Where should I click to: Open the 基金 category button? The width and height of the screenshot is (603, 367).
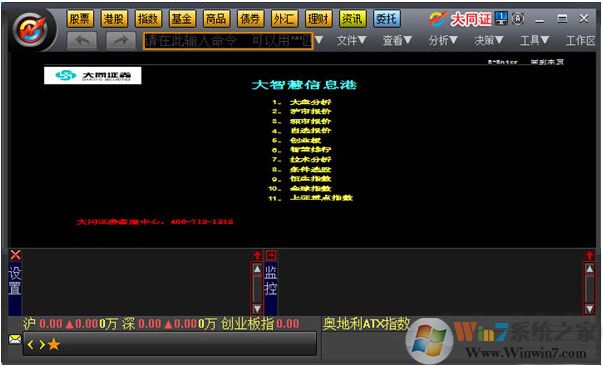[182, 18]
